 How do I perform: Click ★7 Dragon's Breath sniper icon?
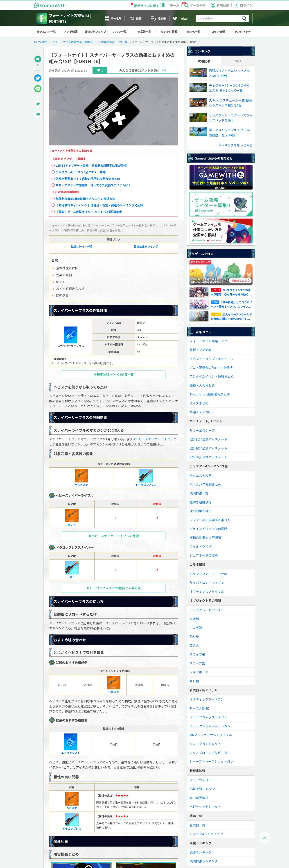[x=72, y=567]
